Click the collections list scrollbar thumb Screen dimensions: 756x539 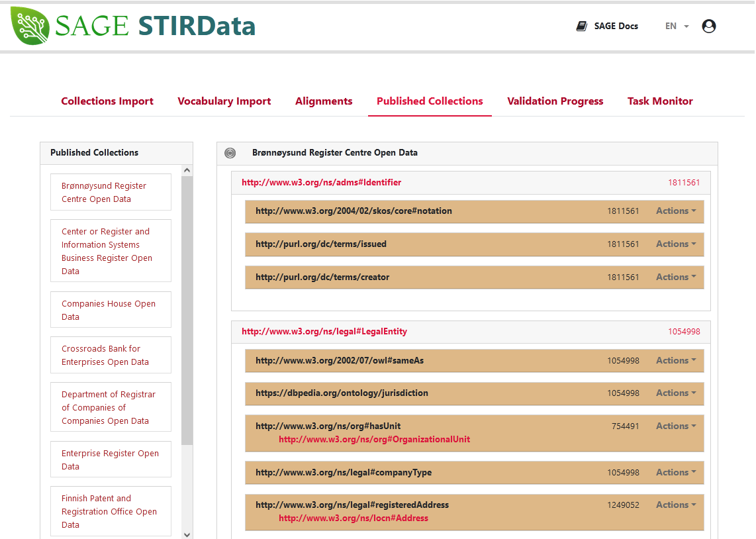187,311
